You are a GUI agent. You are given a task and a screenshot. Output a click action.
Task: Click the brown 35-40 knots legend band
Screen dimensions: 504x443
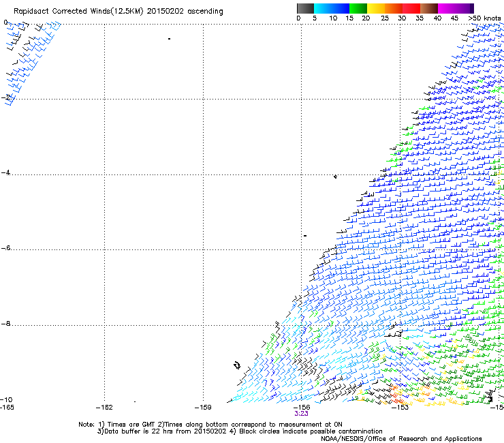point(429,8)
